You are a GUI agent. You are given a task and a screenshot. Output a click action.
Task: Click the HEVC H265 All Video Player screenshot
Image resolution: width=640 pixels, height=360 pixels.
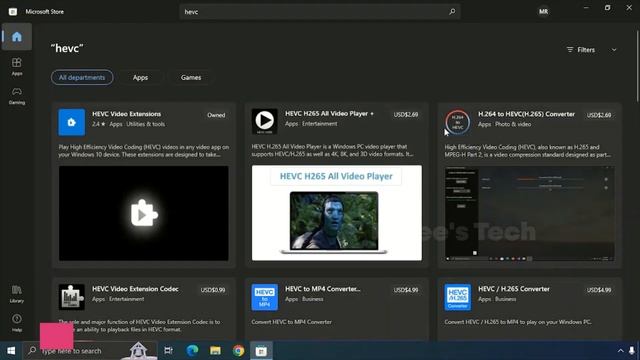click(x=337, y=213)
